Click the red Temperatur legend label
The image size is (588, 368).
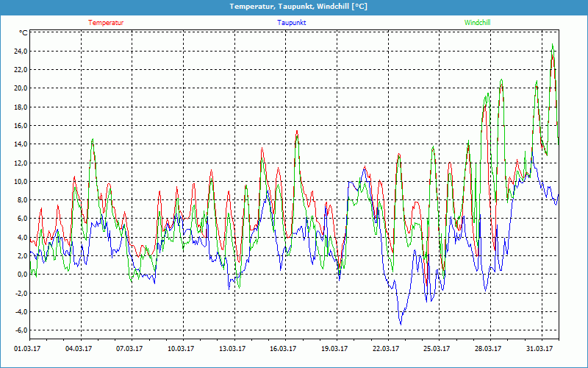click(106, 23)
